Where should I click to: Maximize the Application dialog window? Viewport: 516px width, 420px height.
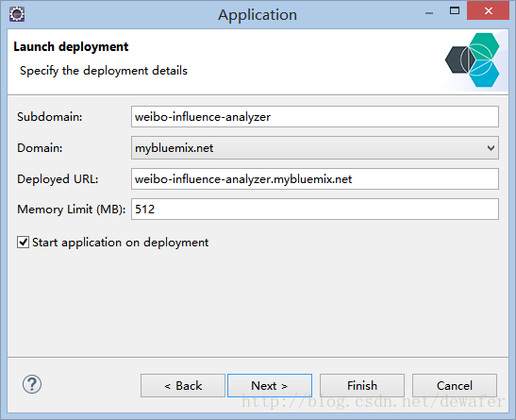(x=455, y=10)
